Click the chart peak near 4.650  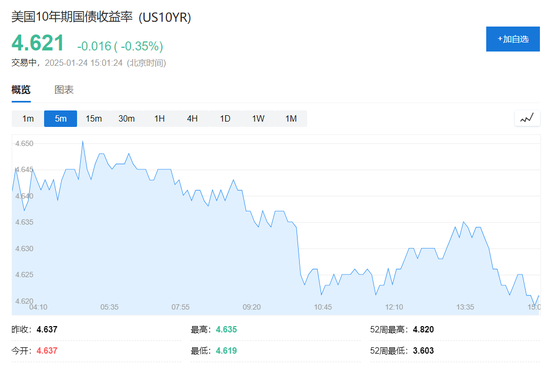click(x=83, y=141)
